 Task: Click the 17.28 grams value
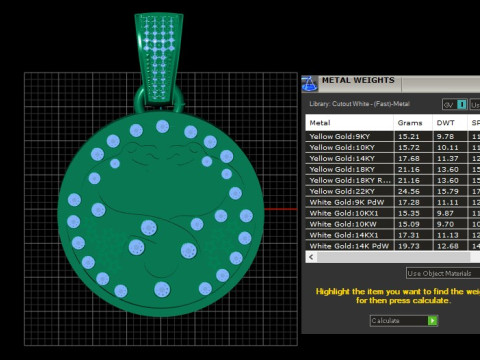pos(409,203)
